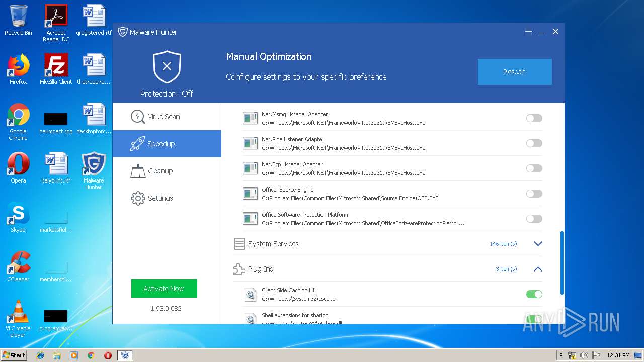Click the services list vertical scrollbar

(562, 263)
